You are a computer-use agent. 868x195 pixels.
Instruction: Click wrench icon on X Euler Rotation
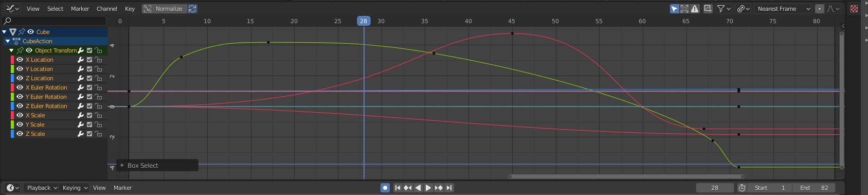(x=81, y=87)
